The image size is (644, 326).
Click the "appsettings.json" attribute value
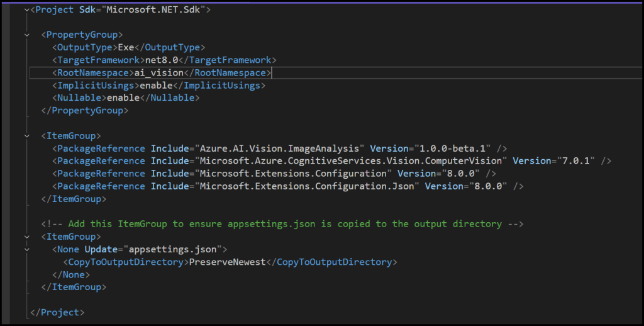[x=172, y=250]
